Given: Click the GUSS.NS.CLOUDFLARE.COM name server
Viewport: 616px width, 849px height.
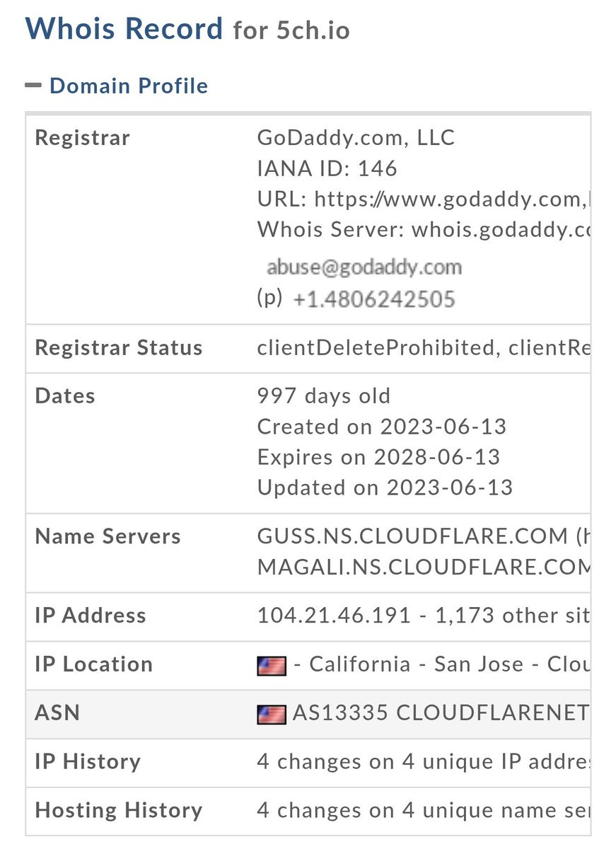Looking at the screenshot, I should 411,536.
